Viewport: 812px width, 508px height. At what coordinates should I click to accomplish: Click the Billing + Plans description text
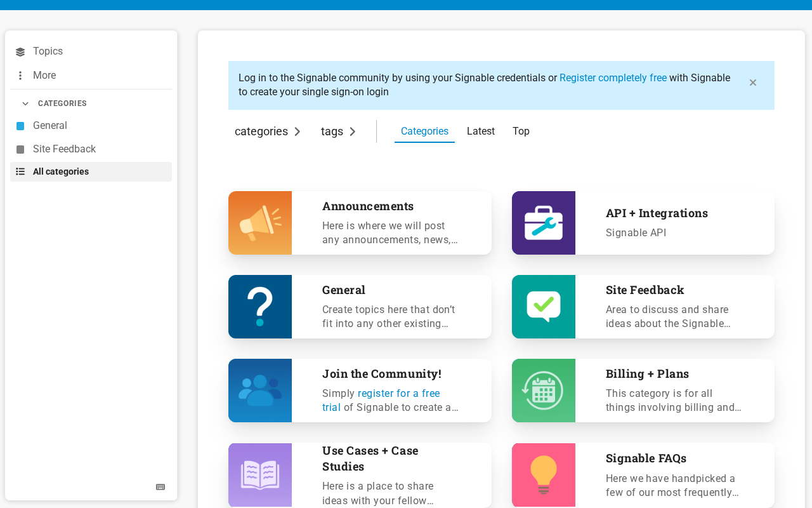673,401
